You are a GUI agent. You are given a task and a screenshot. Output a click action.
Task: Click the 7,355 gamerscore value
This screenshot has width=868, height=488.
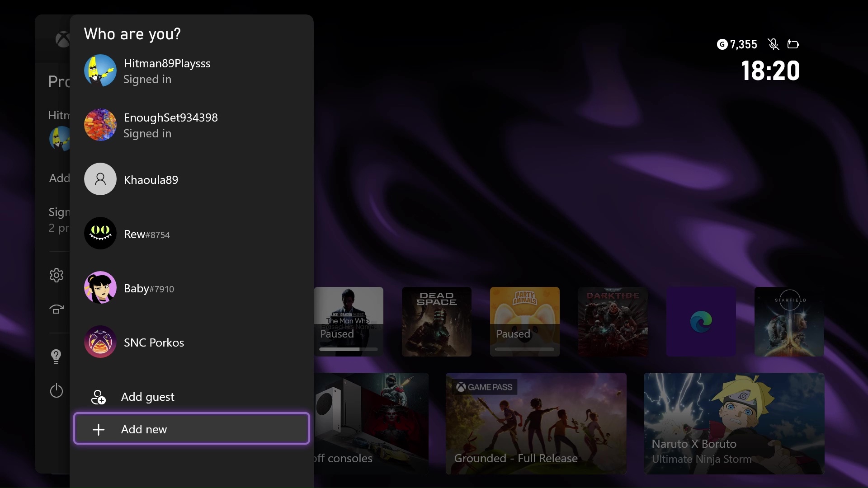tap(744, 44)
